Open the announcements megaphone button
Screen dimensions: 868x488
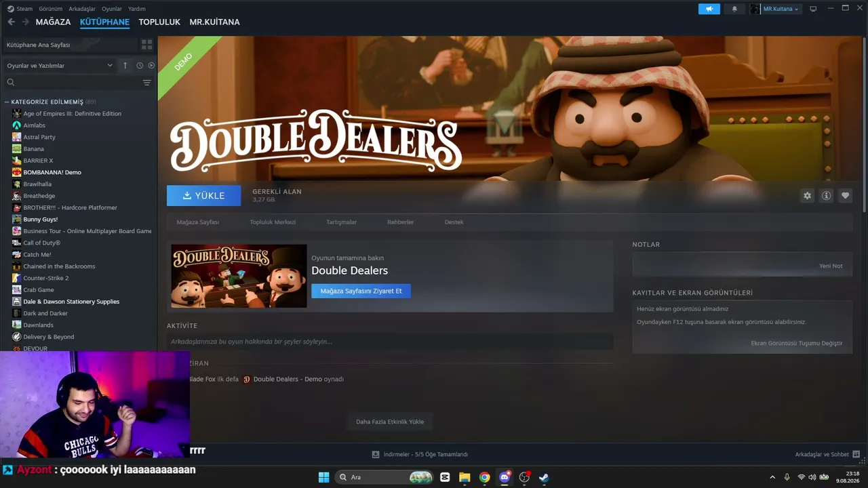[709, 9]
